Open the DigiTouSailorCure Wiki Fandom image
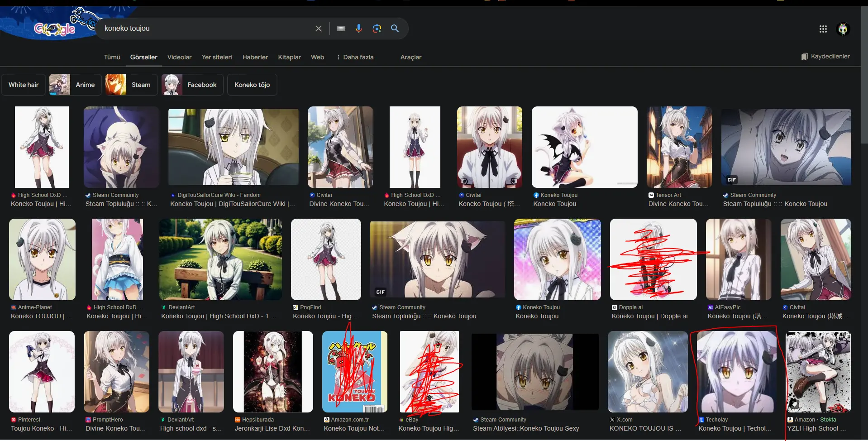 234,147
